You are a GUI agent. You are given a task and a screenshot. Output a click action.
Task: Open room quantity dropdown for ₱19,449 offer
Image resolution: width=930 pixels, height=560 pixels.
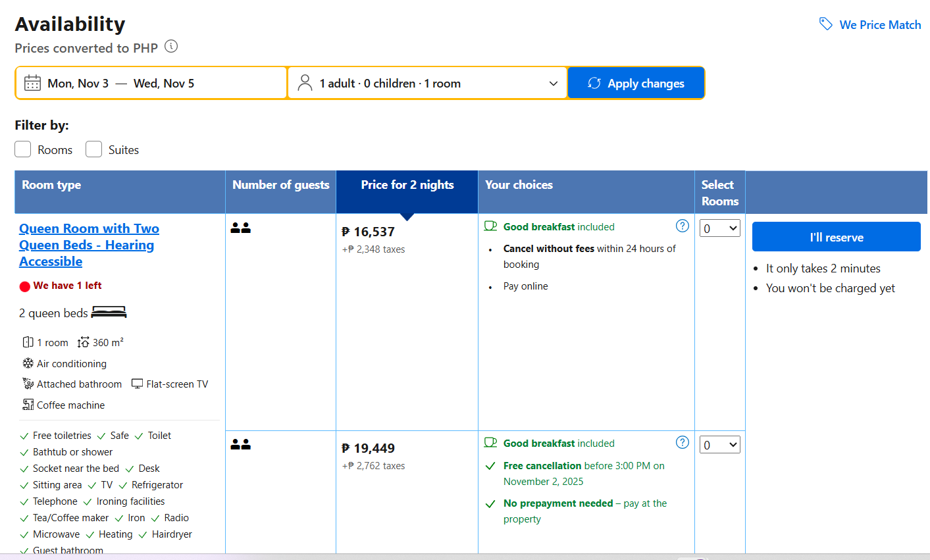[x=719, y=445]
